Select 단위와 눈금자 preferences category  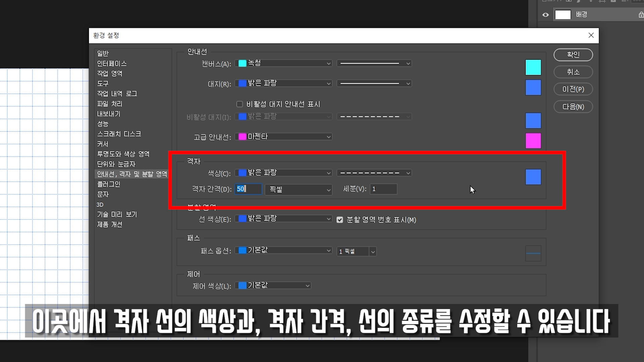point(116,164)
